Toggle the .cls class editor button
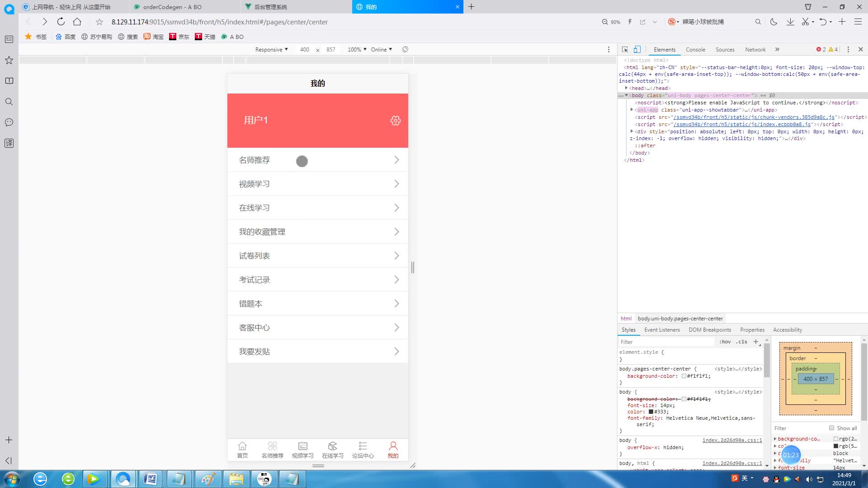This screenshot has height=488, width=868. (x=741, y=342)
